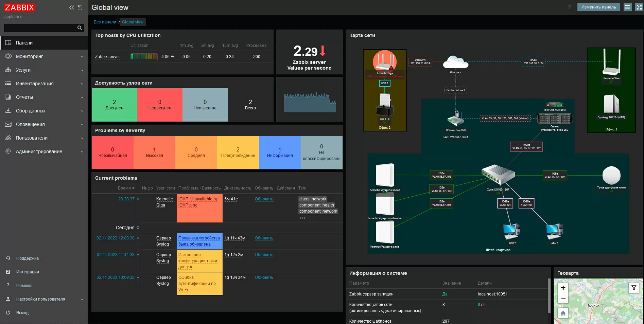This screenshot has width=644, height=324.
Task: Click the help question mark in header
Action: 569,7
